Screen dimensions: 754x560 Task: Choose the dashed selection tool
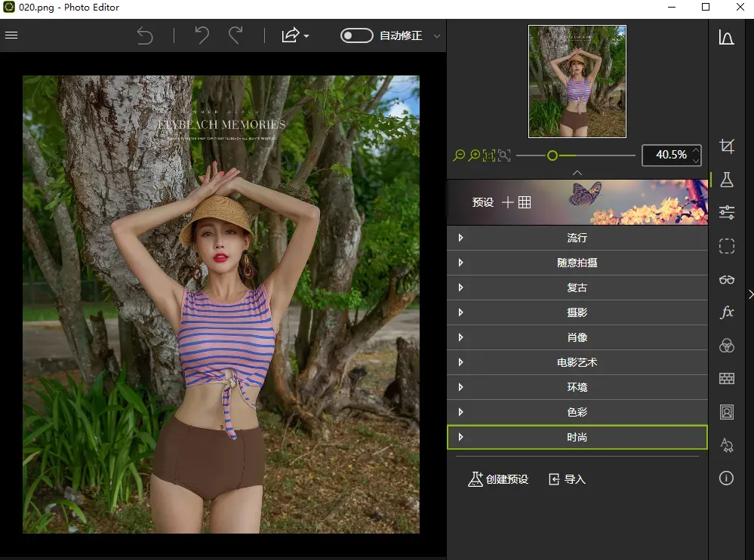[727, 245]
